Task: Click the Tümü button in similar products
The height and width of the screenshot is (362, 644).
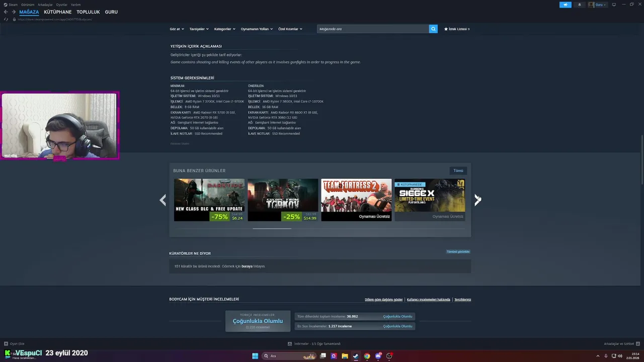Action: click(x=458, y=170)
